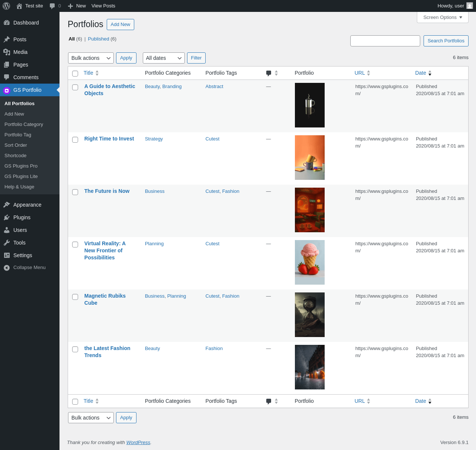Click the WordPress footer link
The width and height of the screenshot is (476, 450).
point(138,443)
